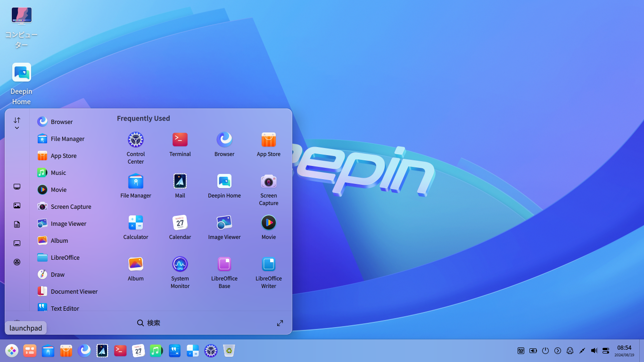Click the volume icon in system tray

tap(594, 351)
